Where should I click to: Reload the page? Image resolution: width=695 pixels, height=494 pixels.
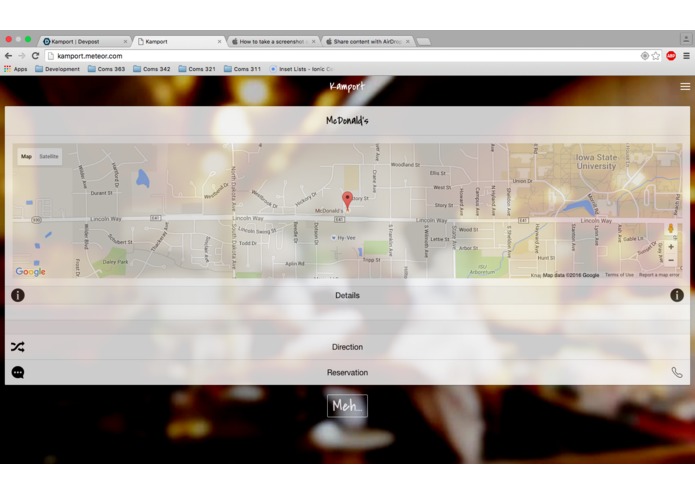tap(35, 56)
